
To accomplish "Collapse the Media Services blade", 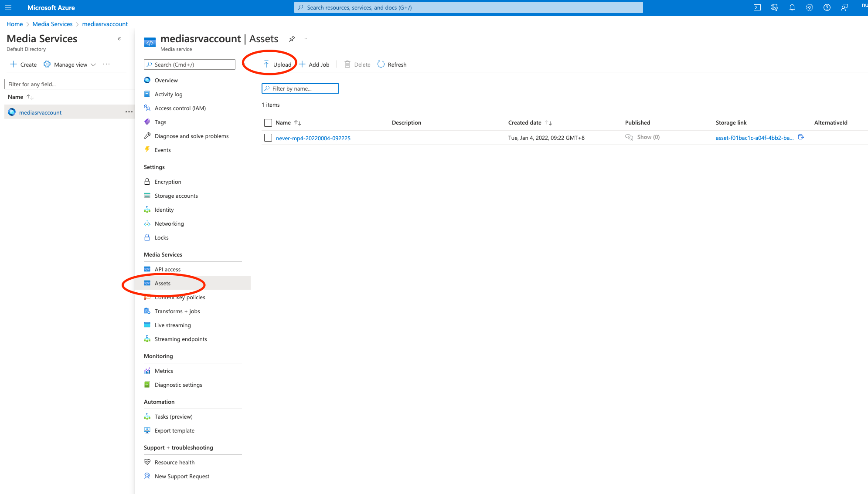I will [x=119, y=38].
